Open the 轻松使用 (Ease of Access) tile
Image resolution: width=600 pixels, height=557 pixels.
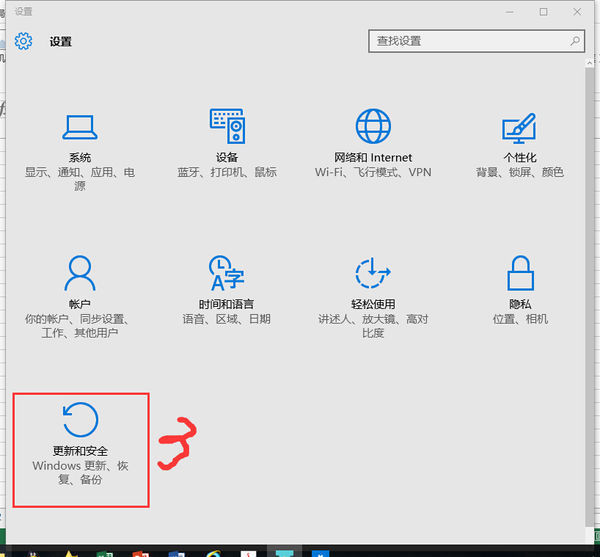[x=373, y=297]
